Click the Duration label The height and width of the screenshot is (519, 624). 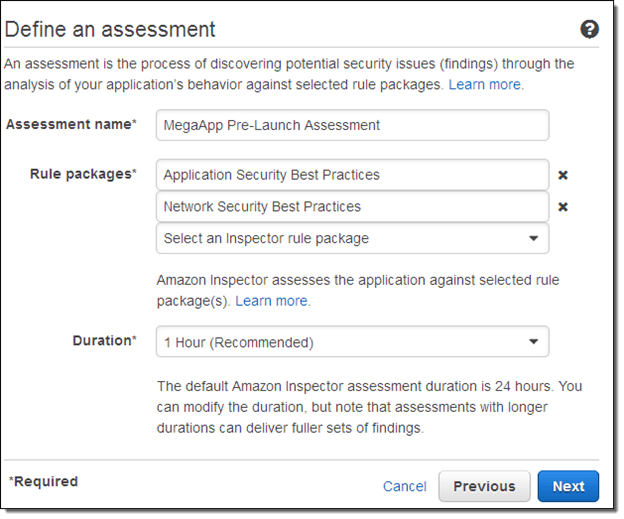click(104, 341)
